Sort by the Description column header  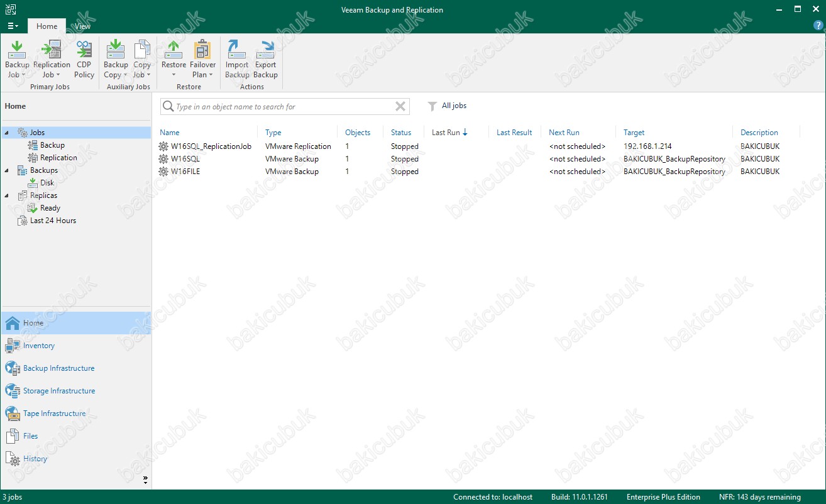click(759, 133)
